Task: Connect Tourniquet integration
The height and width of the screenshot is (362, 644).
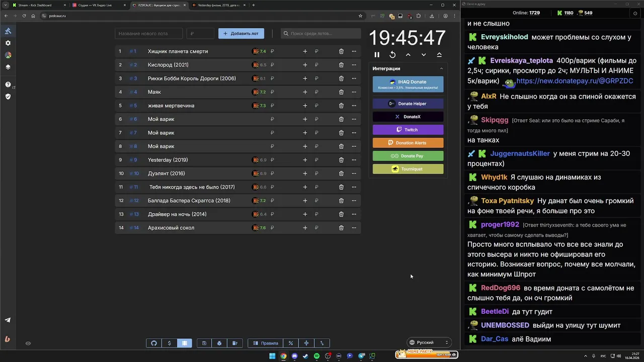Action: coord(408,169)
